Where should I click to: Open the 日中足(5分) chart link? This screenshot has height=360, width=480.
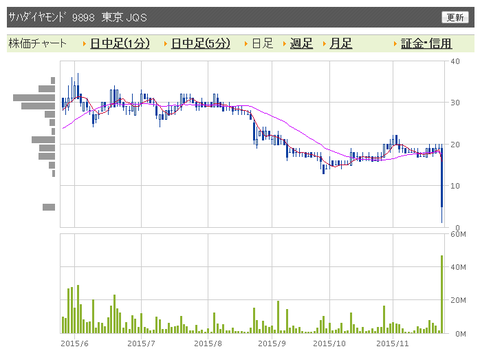(200, 44)
